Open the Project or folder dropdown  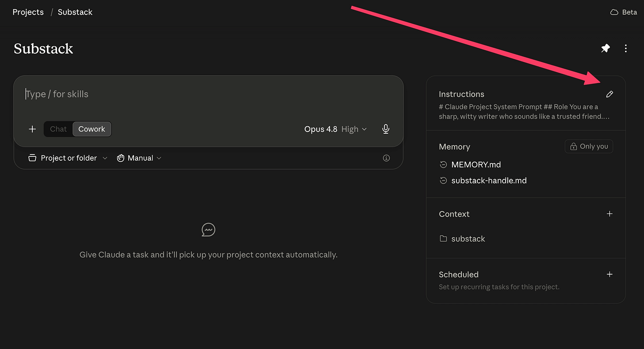(68, 158)
